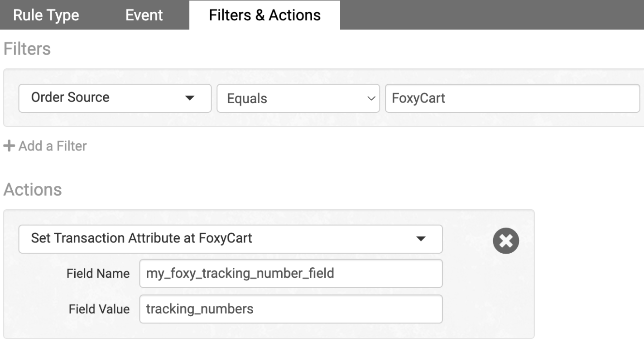Click the Field Value label
The image size is (644, 347).
(99, 309)
